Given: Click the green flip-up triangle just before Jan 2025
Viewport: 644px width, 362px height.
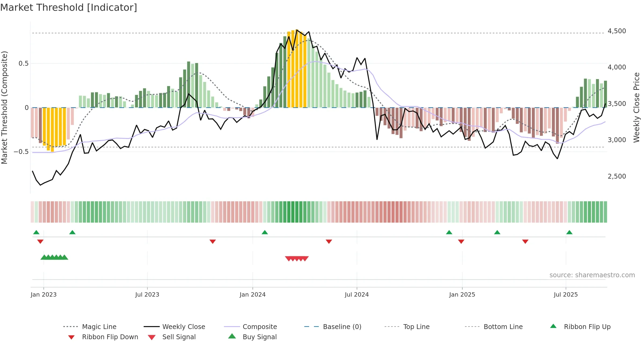Looking at the screenshot, I should click(x=449, y=232).
